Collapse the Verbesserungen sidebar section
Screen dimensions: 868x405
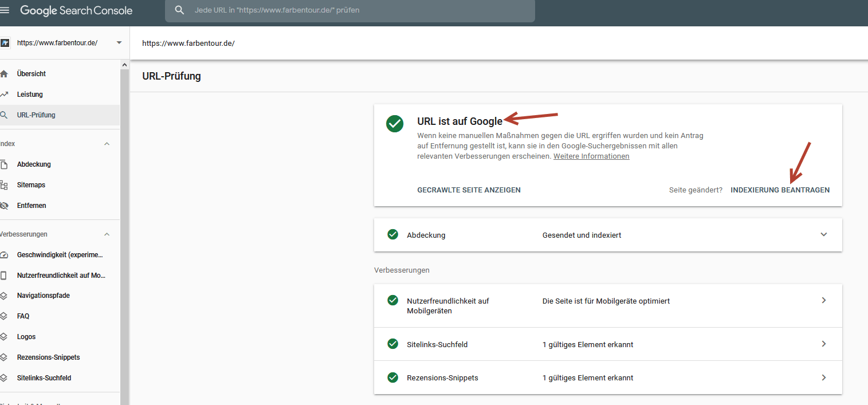(107, 234)
